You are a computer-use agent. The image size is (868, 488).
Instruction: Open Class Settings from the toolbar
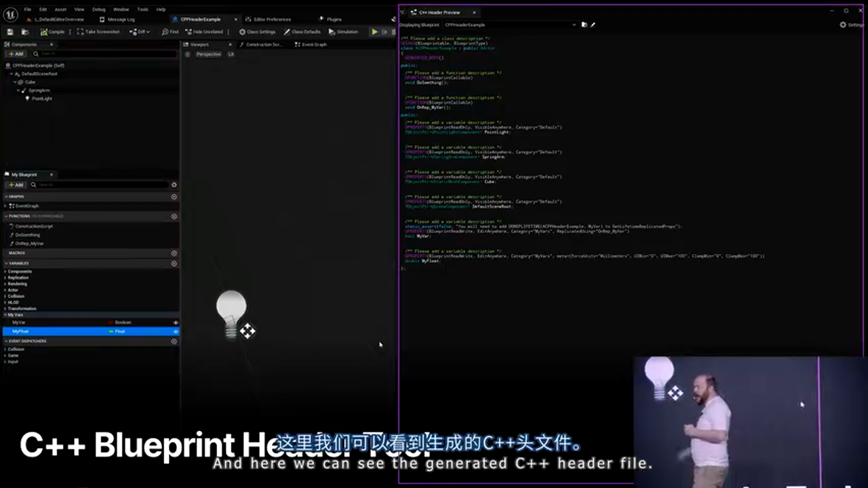pyautogui.click(x=257, y=32)
